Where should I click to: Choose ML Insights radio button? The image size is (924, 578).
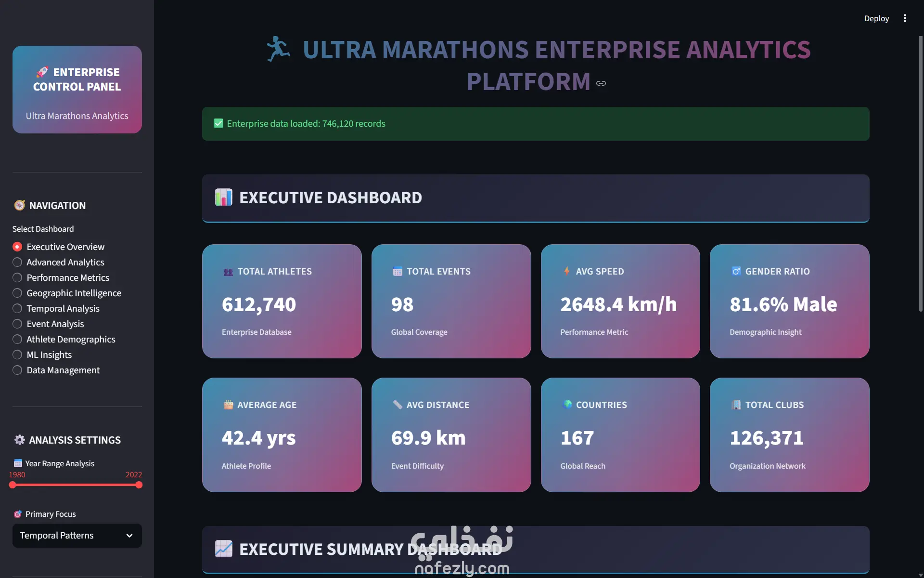click(x=17, y=355)
